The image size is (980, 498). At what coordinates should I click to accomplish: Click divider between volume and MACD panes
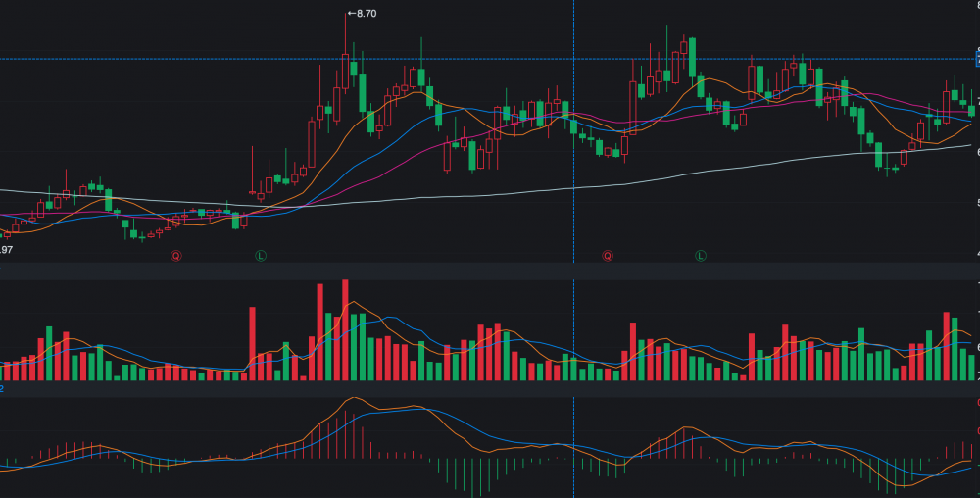tap(490, 388)
